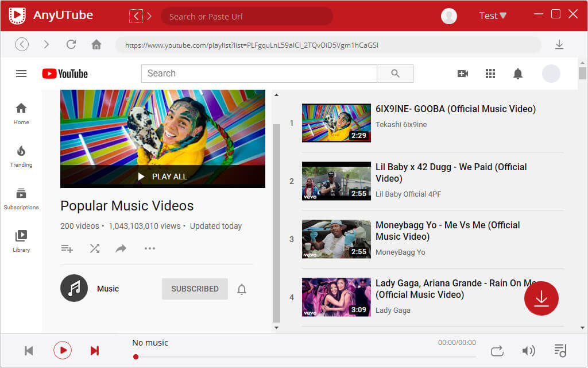Click the create video camera icon
Viewport: 588px width, 368px height.
(463, 74)
